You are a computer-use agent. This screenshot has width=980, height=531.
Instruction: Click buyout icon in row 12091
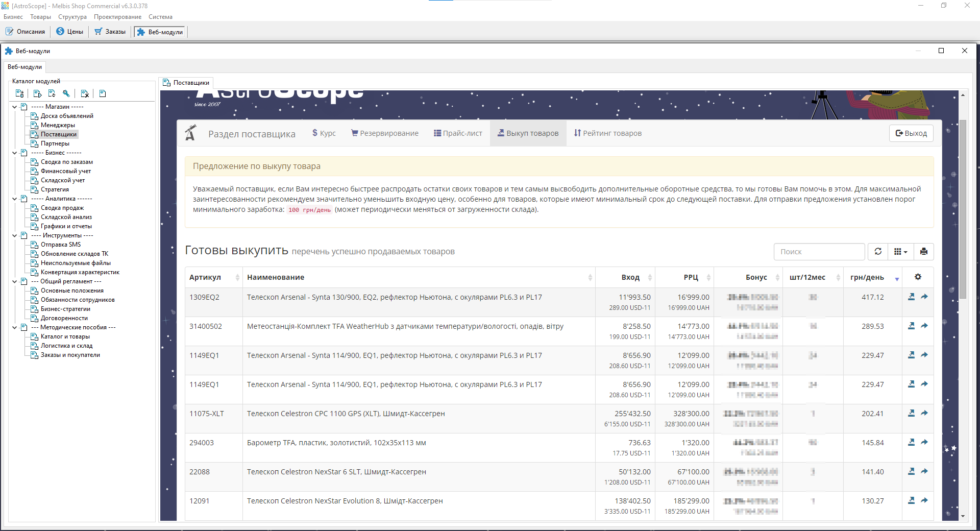911,500
